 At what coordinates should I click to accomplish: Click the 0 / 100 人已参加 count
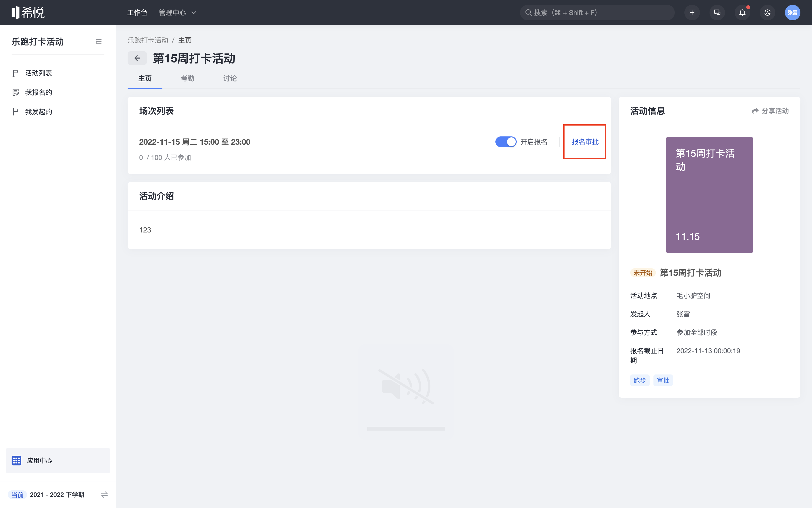(x=165, y=157)
